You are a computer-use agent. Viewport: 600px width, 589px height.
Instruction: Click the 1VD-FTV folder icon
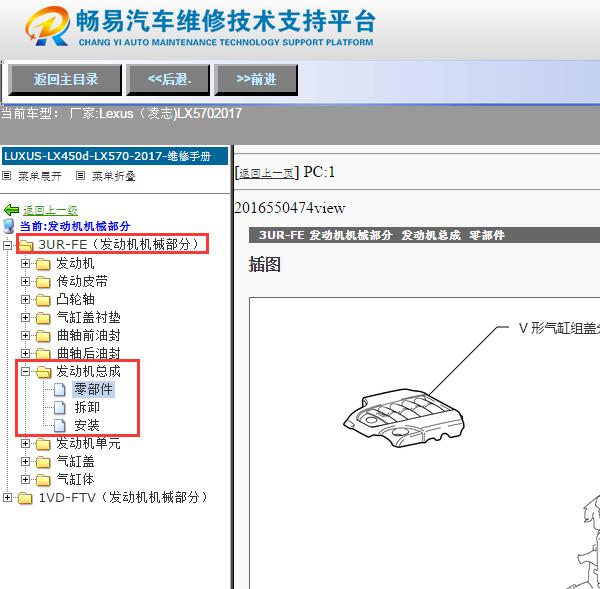[25, 498]
